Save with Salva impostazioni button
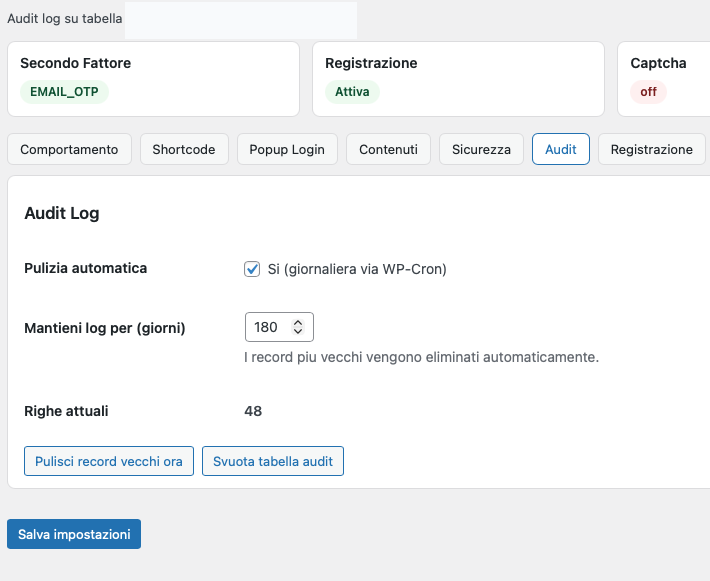The image size is (710, 581). (74, 534)
